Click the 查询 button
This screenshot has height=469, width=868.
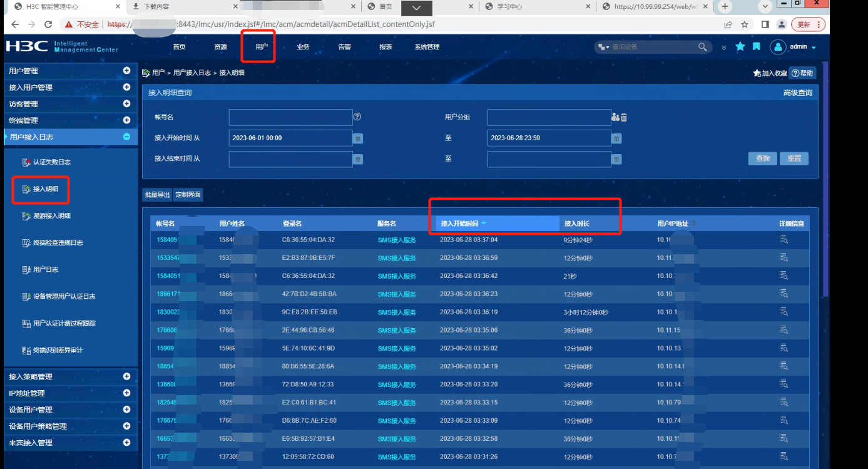coord(762,158)
